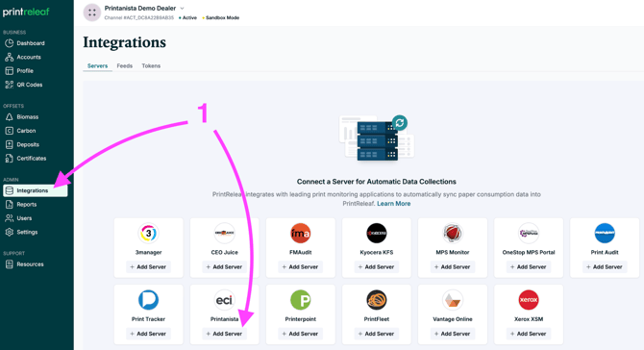
Task: Add Server for MPS Monitor
Action: [x=452, y=267]
